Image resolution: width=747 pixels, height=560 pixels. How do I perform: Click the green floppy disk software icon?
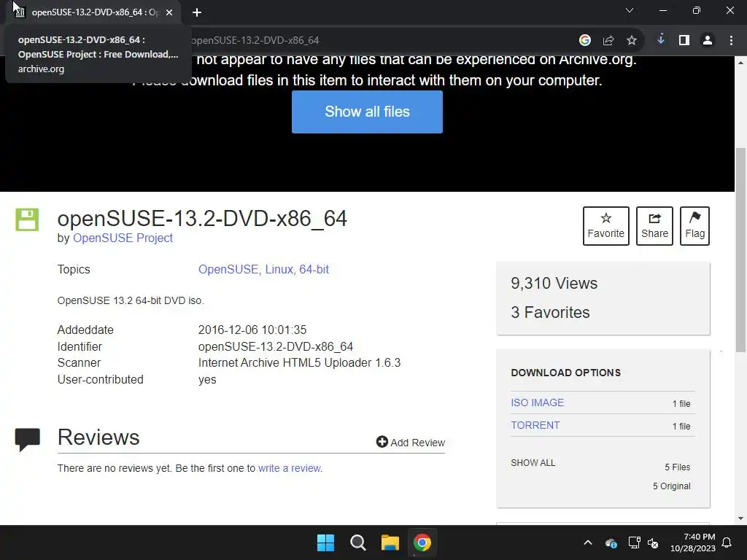click(x=27, y=219)
